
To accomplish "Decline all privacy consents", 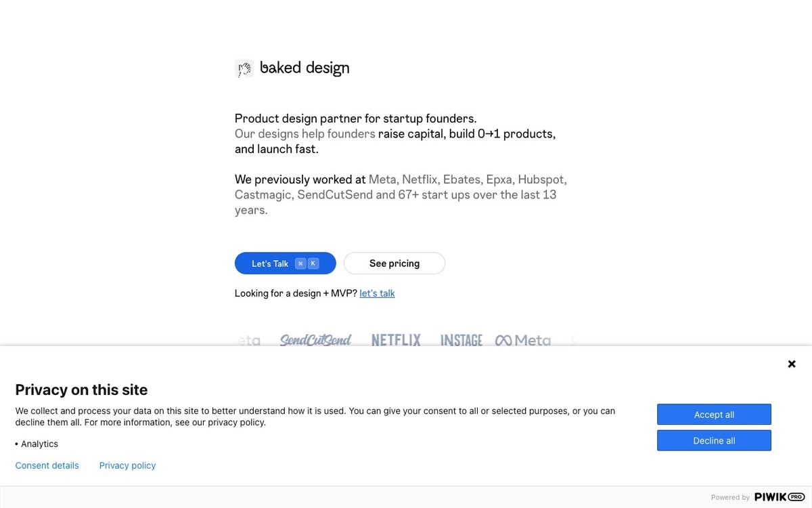I will pos(714,440).
